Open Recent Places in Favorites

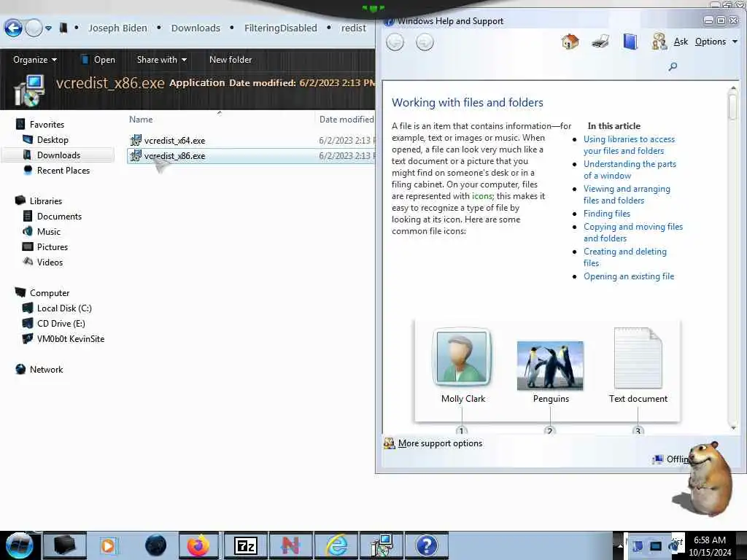pos(63,171)
